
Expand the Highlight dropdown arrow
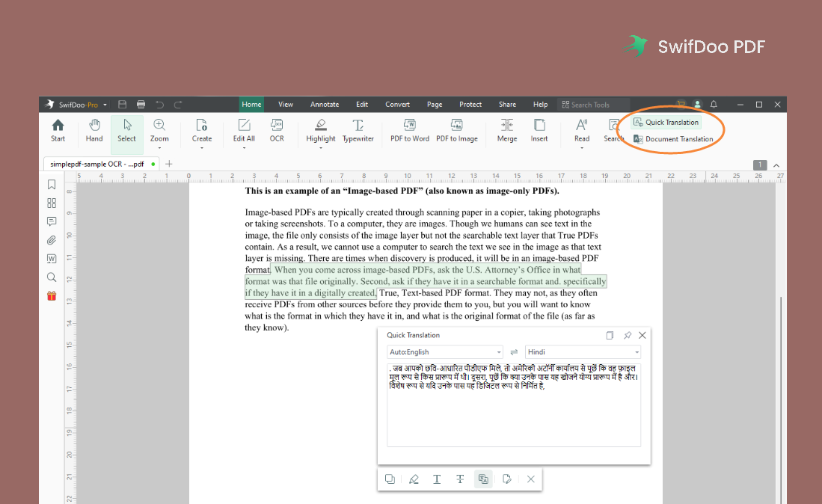[x=321, y=148]
